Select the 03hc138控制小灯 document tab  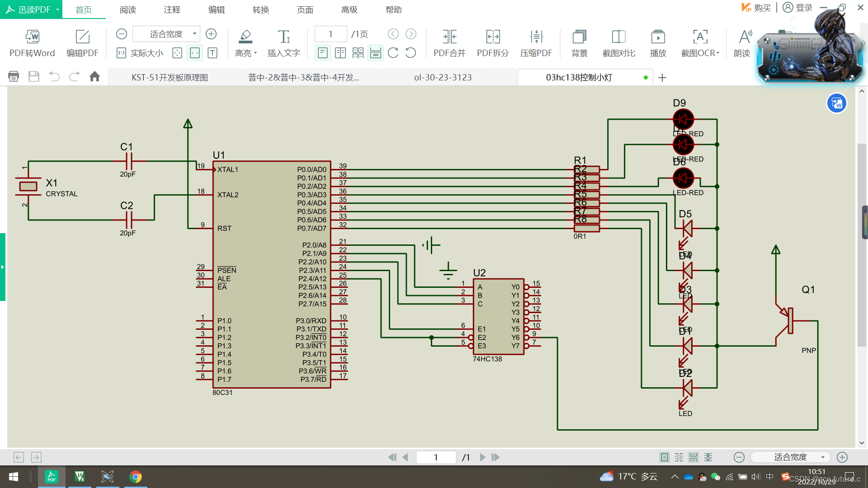[586, 77]
